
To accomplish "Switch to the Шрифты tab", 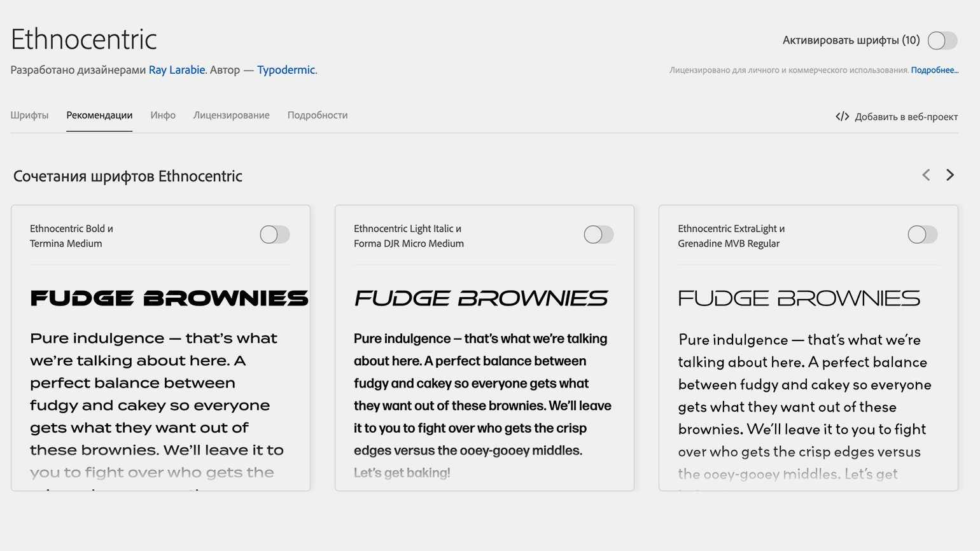I will tap(29, 115).
